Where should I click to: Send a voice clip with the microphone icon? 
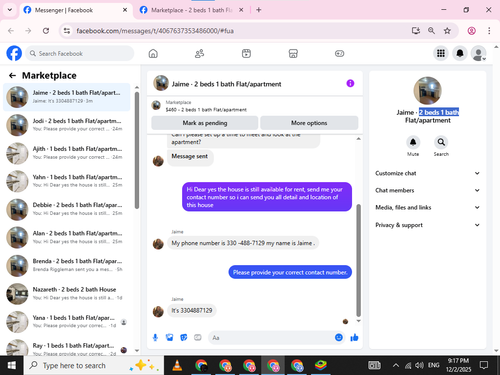155,338
